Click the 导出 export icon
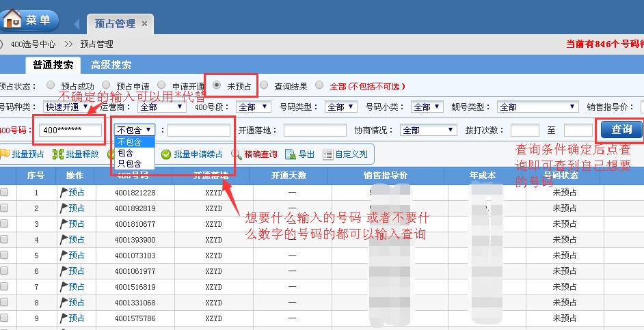This screenshot has height=330, width=644. pos(290,154)
